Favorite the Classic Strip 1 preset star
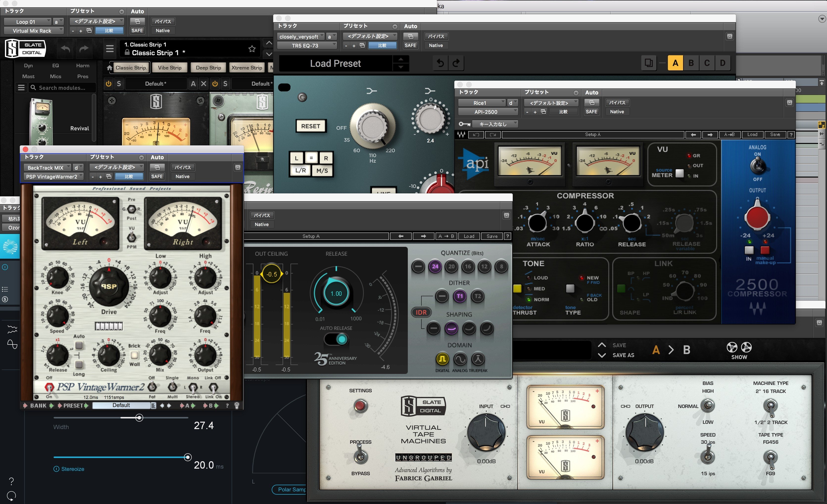The height and width of the screenshot is (504, 827). point(252,49)
